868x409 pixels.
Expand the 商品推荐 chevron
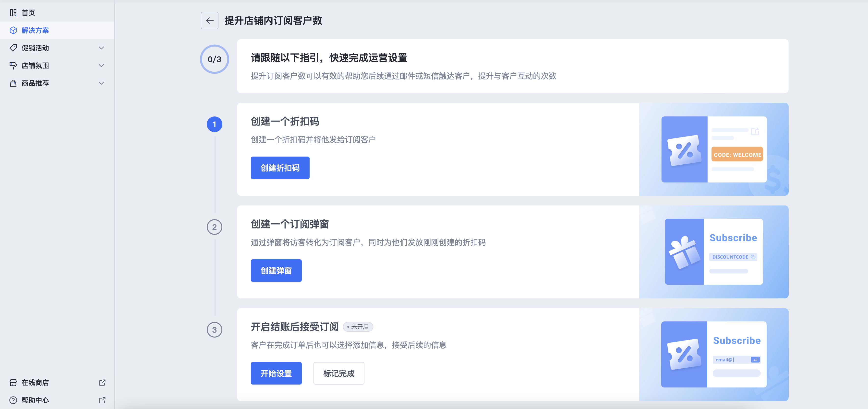pos(101,83)
